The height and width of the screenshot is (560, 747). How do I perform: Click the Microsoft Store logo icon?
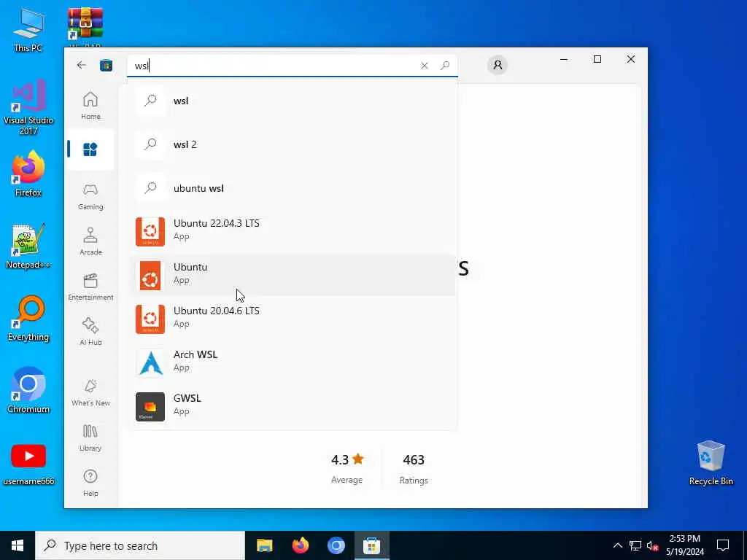point(106,65)
